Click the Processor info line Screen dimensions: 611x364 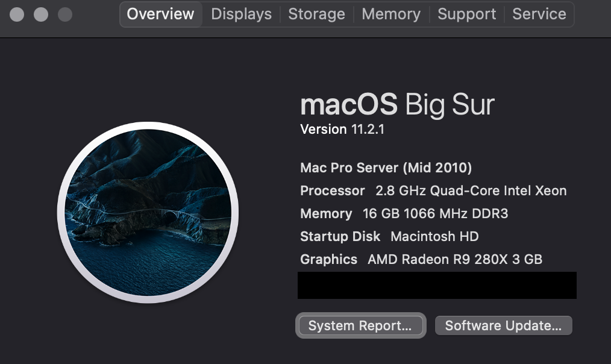tap(433, 191)
